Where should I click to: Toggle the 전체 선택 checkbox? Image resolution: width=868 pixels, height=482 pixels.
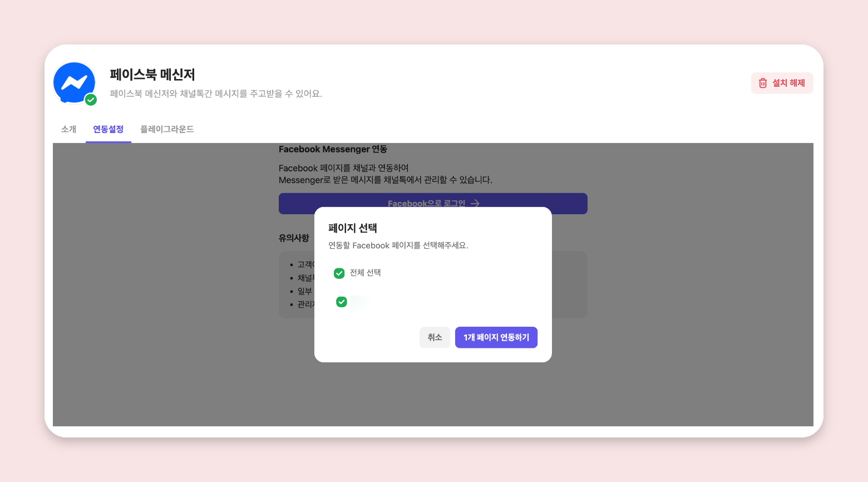click(339, 273)
